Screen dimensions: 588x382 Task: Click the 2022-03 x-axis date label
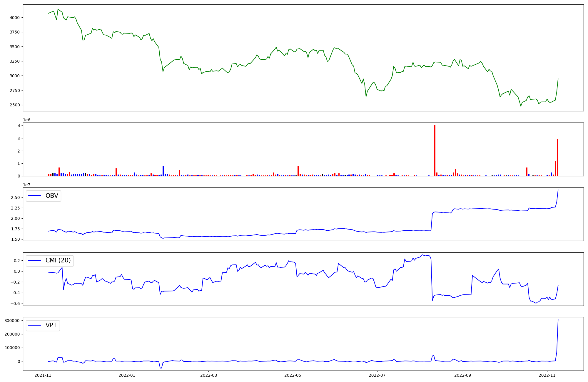pyautogui.click(x=208, y=375)
